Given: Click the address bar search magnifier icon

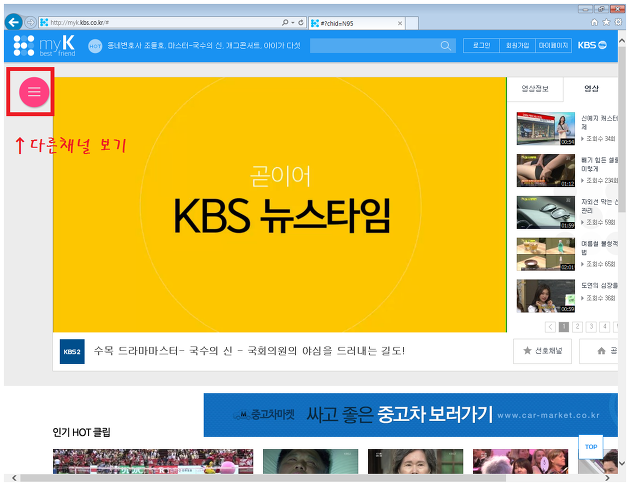Looking at the screenshot, I should pyautogui.click(x=285, y=22).
